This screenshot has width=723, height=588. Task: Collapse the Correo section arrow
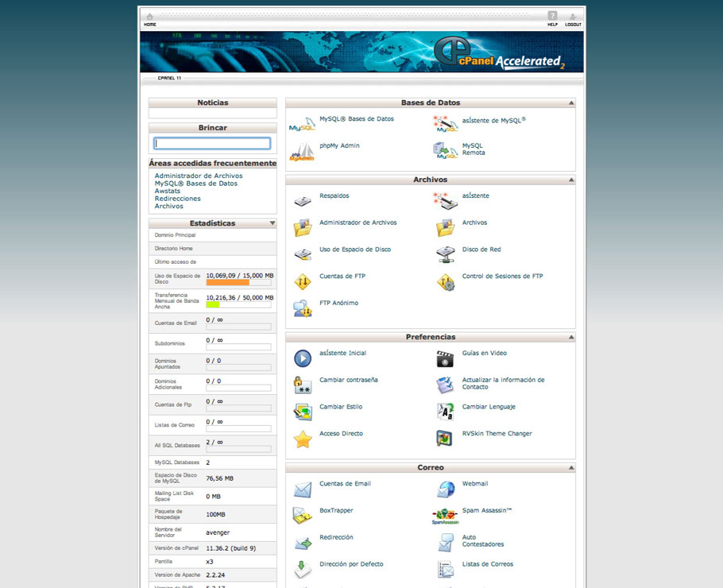(570, 468)
